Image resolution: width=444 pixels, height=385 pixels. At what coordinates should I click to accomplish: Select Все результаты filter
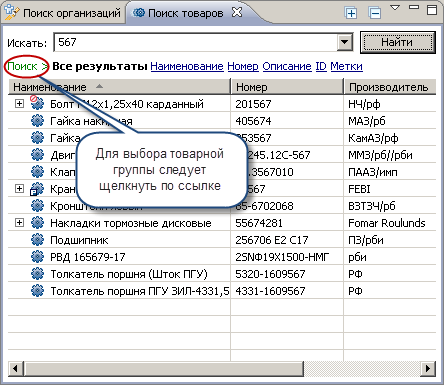(x=100, y=66)
